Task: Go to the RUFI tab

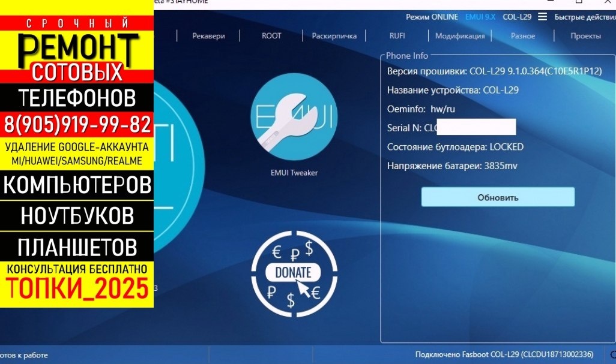Action: pos(397,36)
